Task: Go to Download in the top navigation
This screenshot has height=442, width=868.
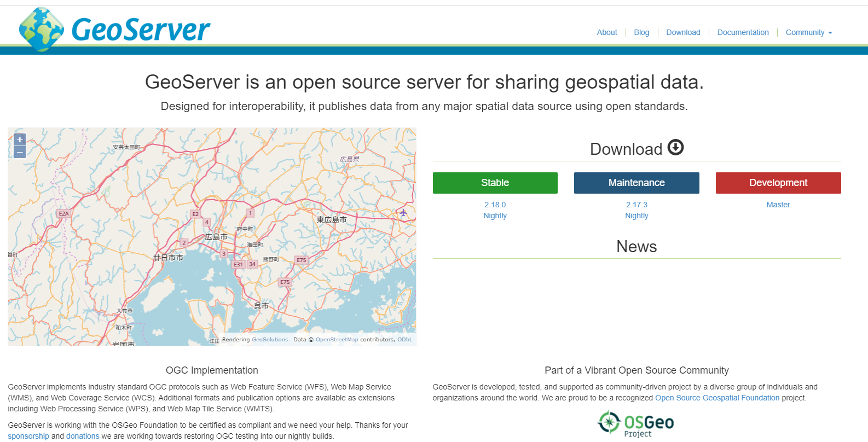Action: tap(683, 32)
